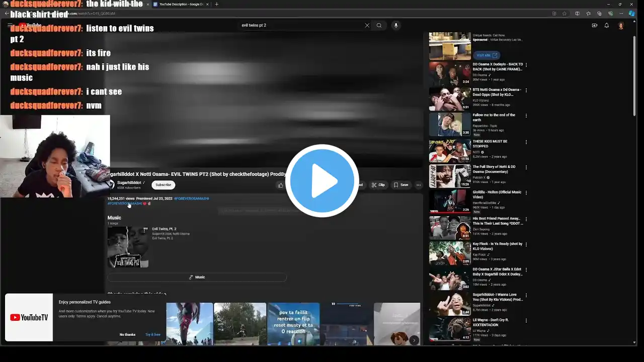
Task: Activate voice search microphone icon
Action: 396,26
